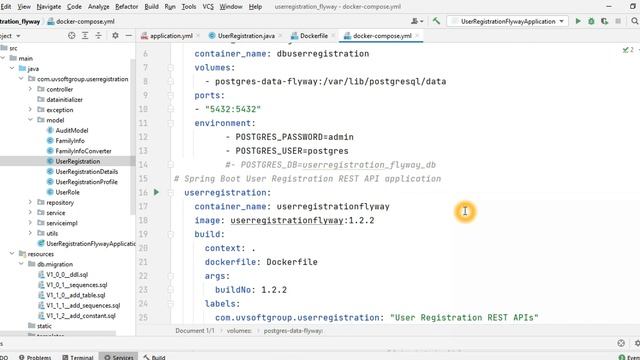640x360 pixels.
Task: Collapse all in Project panel
Action: 98,36
